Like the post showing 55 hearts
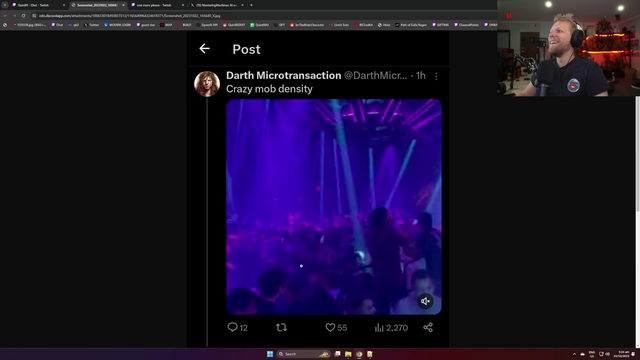This screenshot has height=360, width=640. coord(336,327)
